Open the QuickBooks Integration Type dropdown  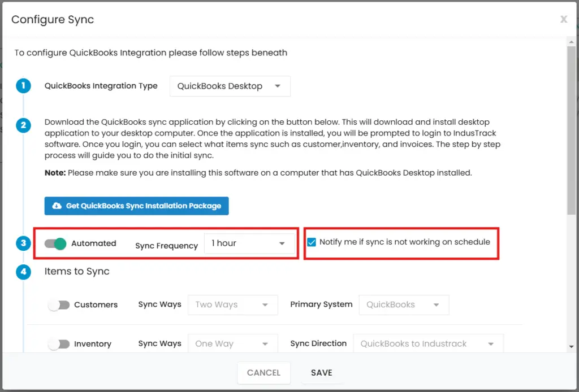(x=230, y=86)
